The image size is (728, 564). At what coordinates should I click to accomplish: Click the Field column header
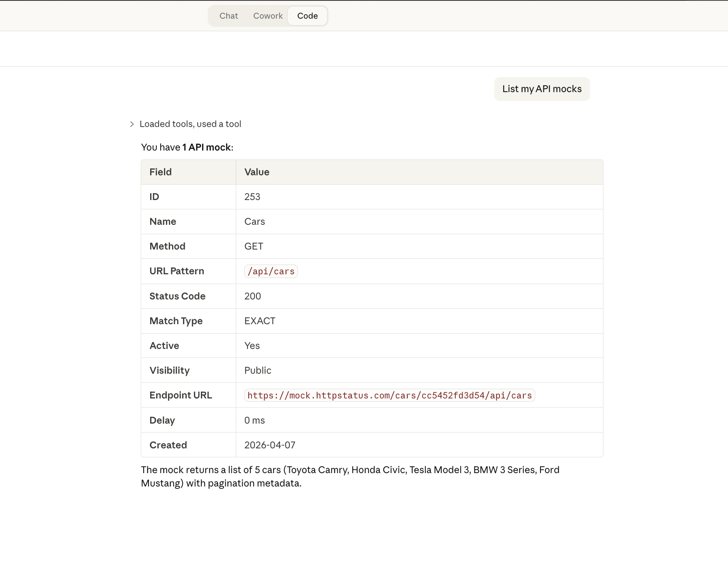click(x=160, y=172)
